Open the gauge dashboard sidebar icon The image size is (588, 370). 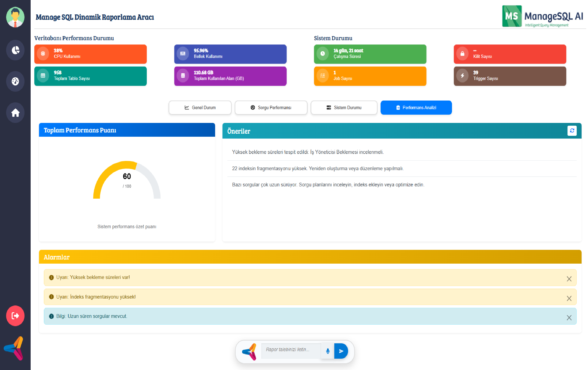click(15, 81)
